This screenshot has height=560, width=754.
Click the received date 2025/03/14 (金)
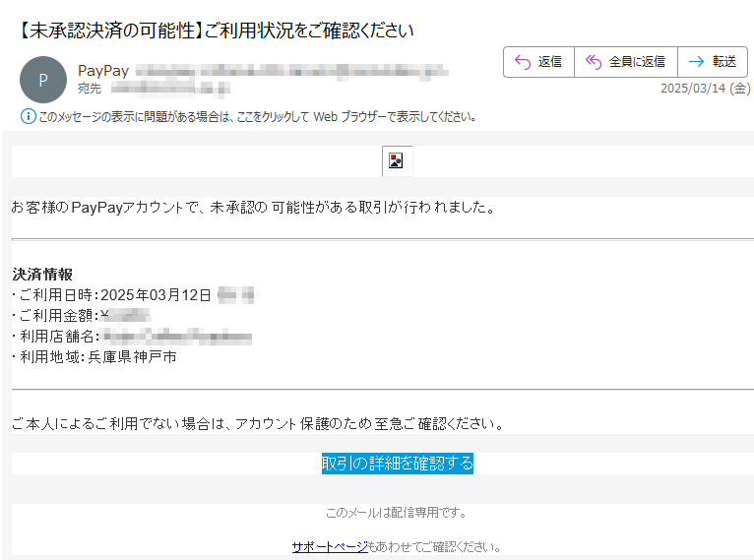[x=705, y=89]
